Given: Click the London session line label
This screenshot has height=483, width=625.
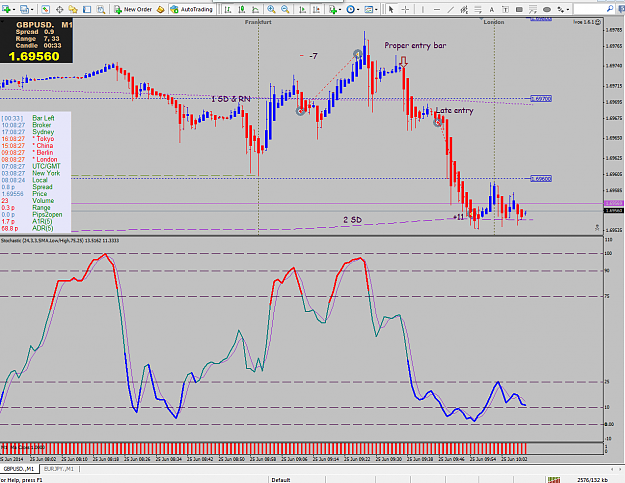Looking at the screenshot, I should pos(494,22).
